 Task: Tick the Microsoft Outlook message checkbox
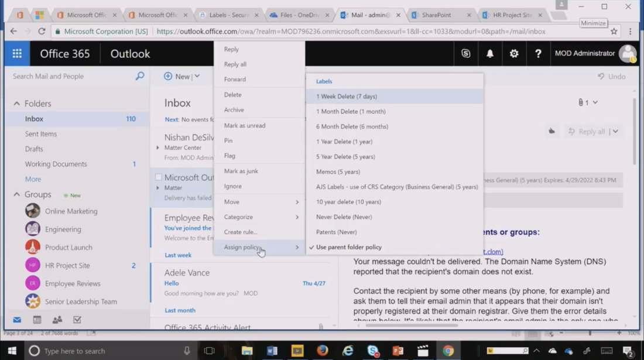click(158, 177)
